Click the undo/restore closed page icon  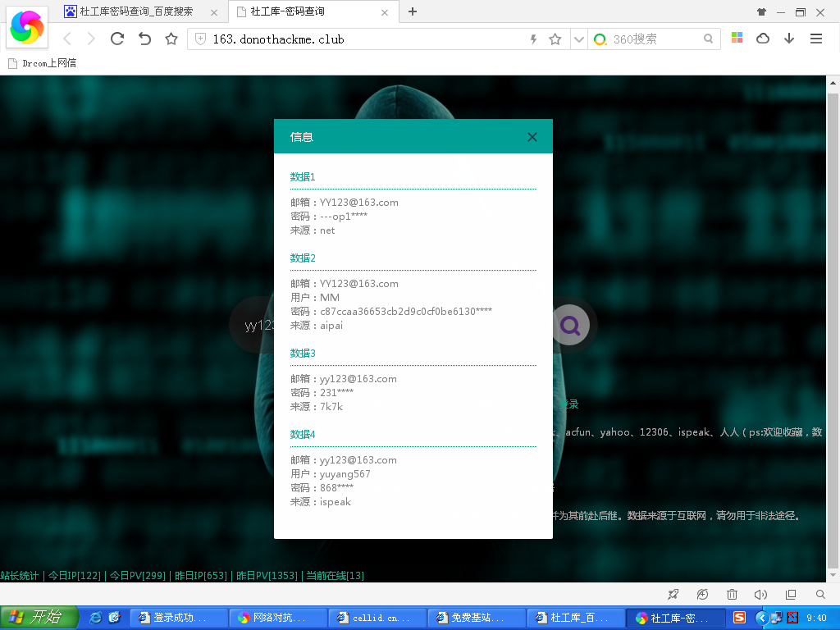144,39
